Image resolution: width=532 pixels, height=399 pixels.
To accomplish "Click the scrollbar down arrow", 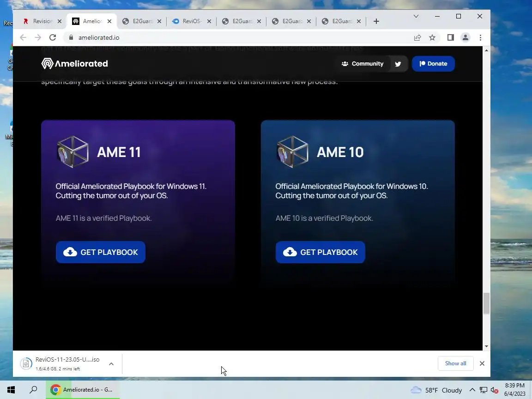I will [x=486, y=346].
